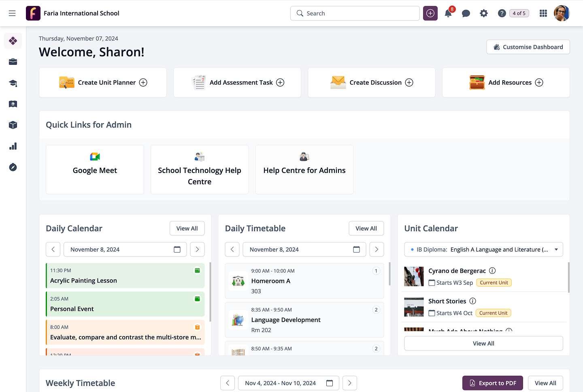Open the apps grid launcher
The image size is (583, 392).
543,13
